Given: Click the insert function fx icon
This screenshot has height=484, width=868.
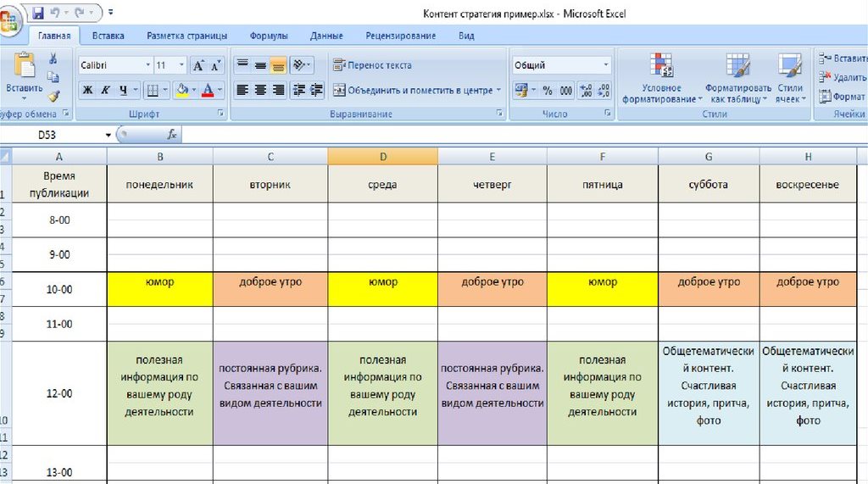Looking at the screenshot, I should (172, 135).
